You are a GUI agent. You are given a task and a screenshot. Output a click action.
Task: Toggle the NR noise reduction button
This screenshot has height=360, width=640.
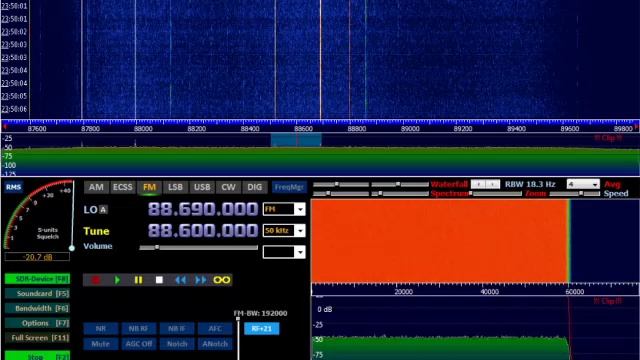point(101,329)
